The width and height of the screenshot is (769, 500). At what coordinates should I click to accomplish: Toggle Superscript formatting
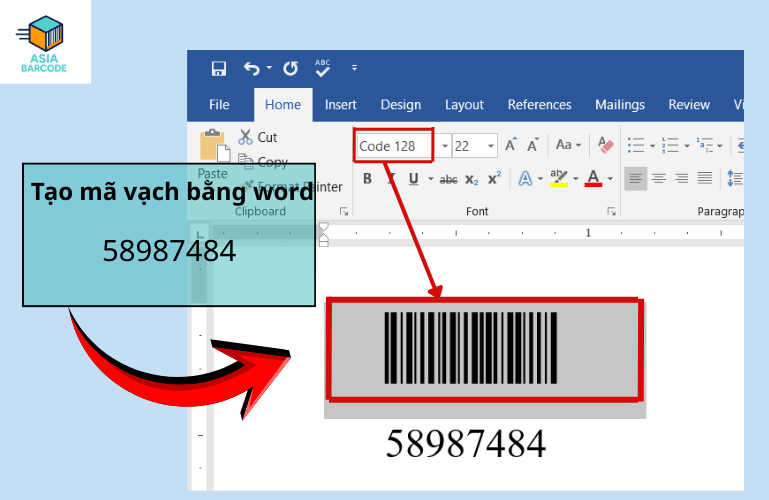[494, 178]
